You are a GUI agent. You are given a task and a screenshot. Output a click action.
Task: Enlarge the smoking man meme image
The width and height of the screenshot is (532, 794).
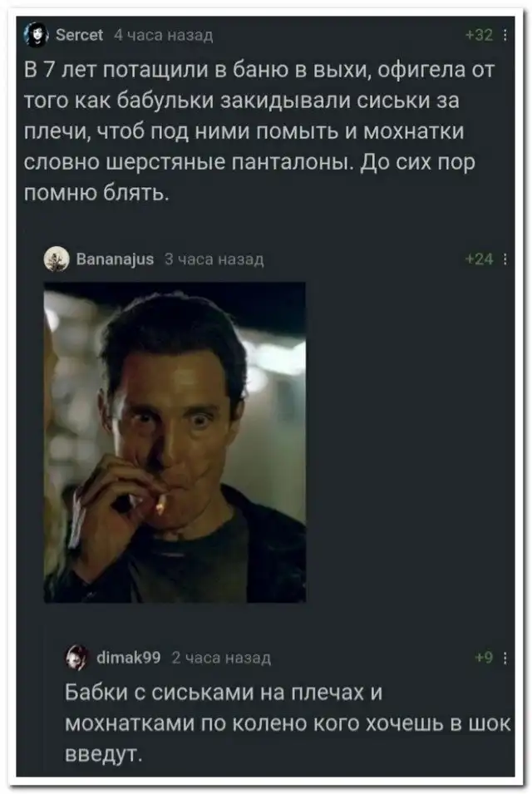tap(175, 442)
